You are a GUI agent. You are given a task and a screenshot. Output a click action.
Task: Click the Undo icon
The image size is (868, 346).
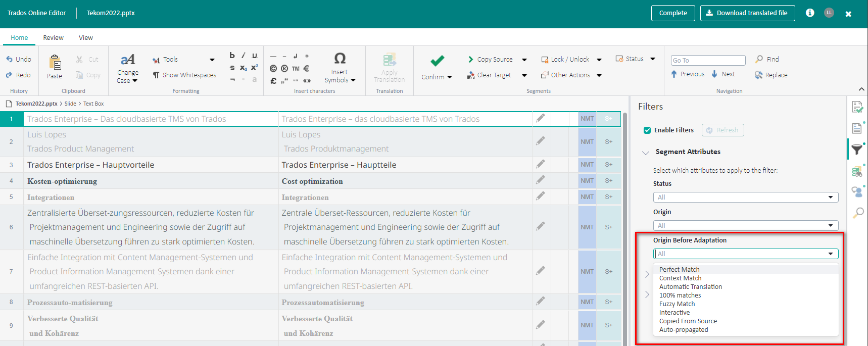10,59
